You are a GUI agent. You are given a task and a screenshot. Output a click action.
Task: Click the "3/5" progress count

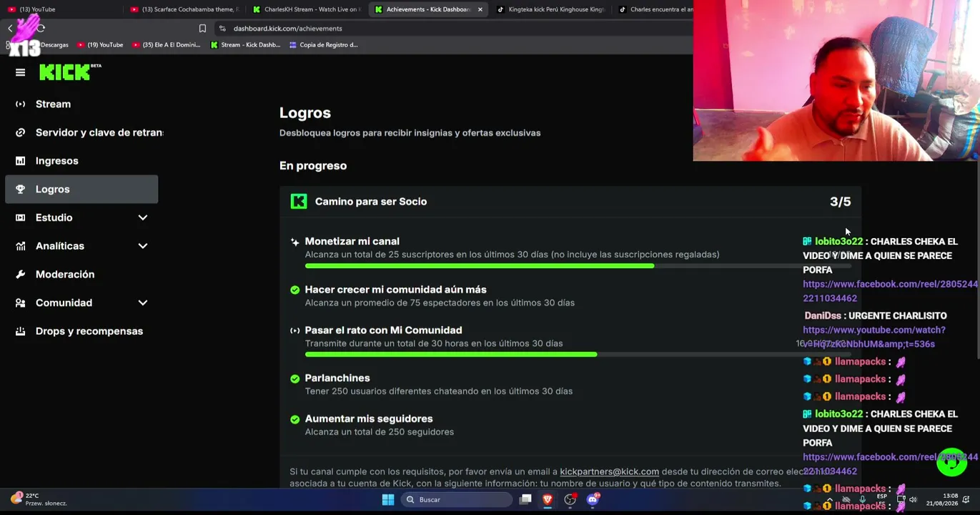(841, 202)
